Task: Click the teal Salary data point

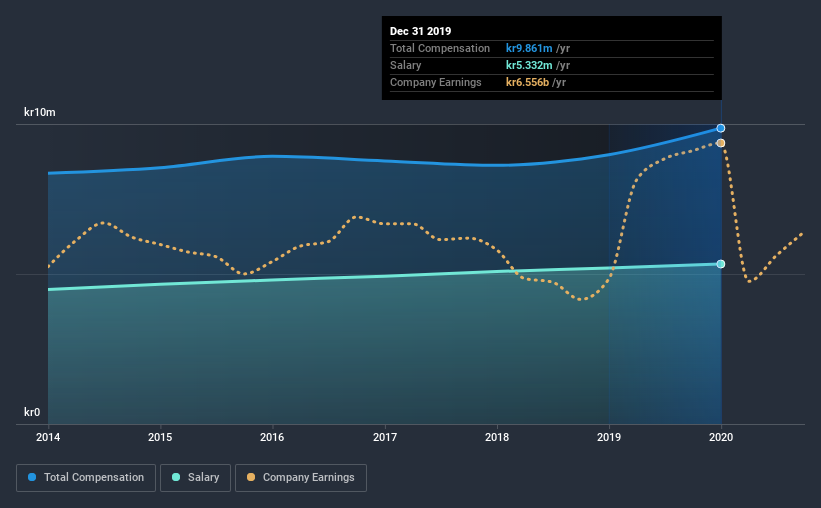Action: tap(721, 264)
